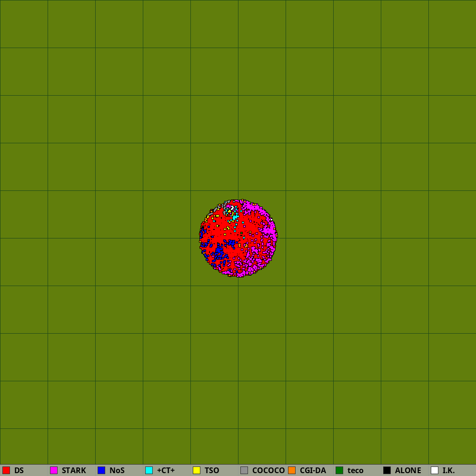Image resolution: width=476 pixels, height=476 pixels.
Task: Click the COCOCO legend label
Action: [x=268, y=470]
